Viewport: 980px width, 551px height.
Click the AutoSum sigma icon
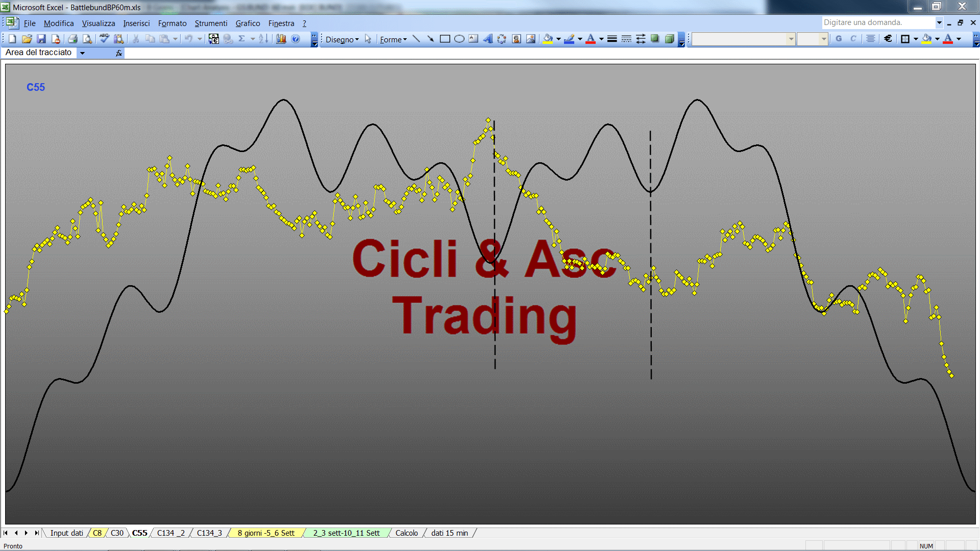pos(242,39)
